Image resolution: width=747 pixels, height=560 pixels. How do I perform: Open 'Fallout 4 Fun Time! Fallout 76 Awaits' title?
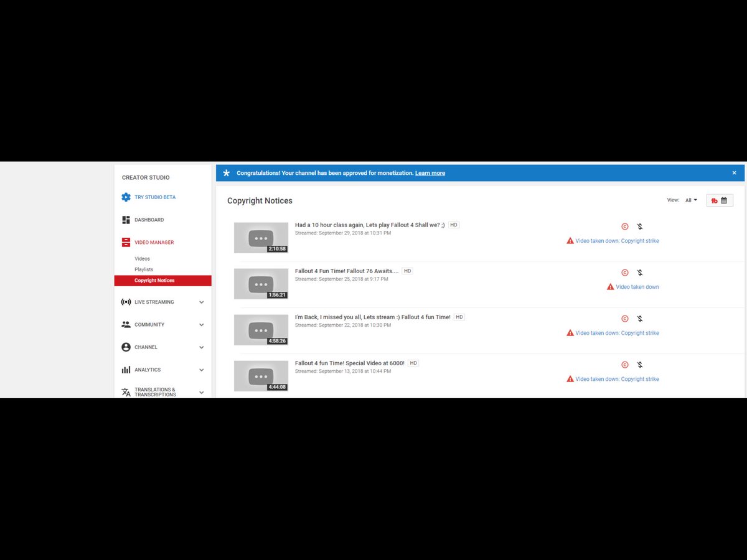(x=347, y=271)
